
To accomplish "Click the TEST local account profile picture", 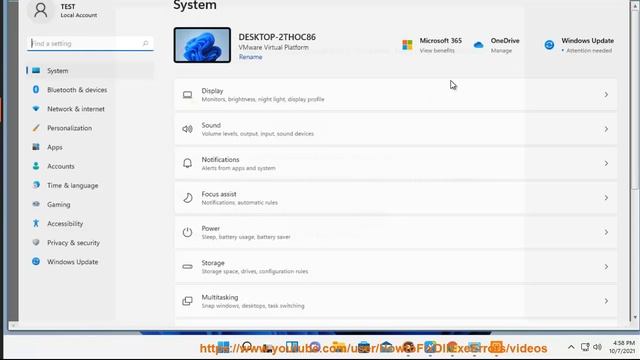I will tap(40, 10).
